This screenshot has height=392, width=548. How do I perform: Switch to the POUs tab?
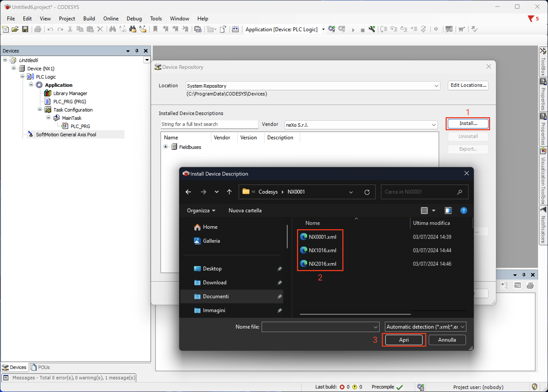pos(41,367)
